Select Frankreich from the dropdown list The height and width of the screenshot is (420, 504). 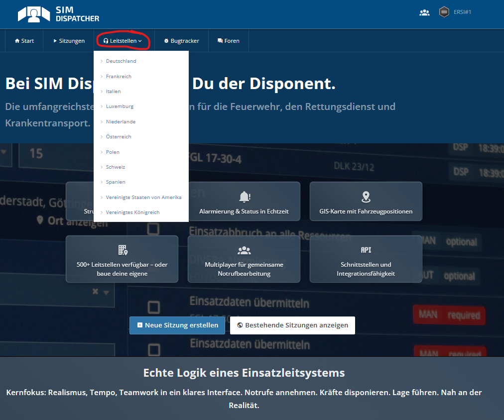pyautogui.click(x=119, y=77)
